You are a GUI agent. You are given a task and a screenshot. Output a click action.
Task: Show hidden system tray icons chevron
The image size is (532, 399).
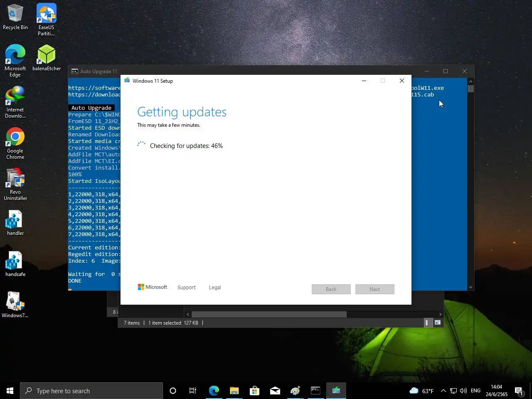(x=443, y=391)
